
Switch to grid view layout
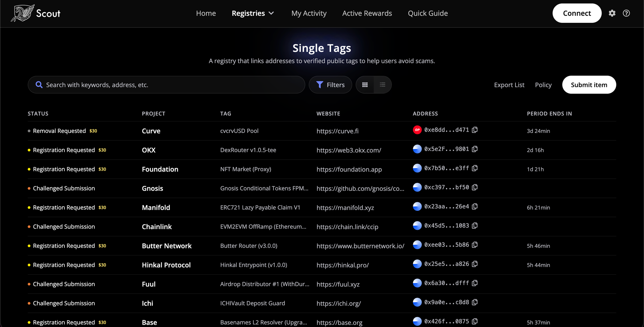tap(365, 85)
